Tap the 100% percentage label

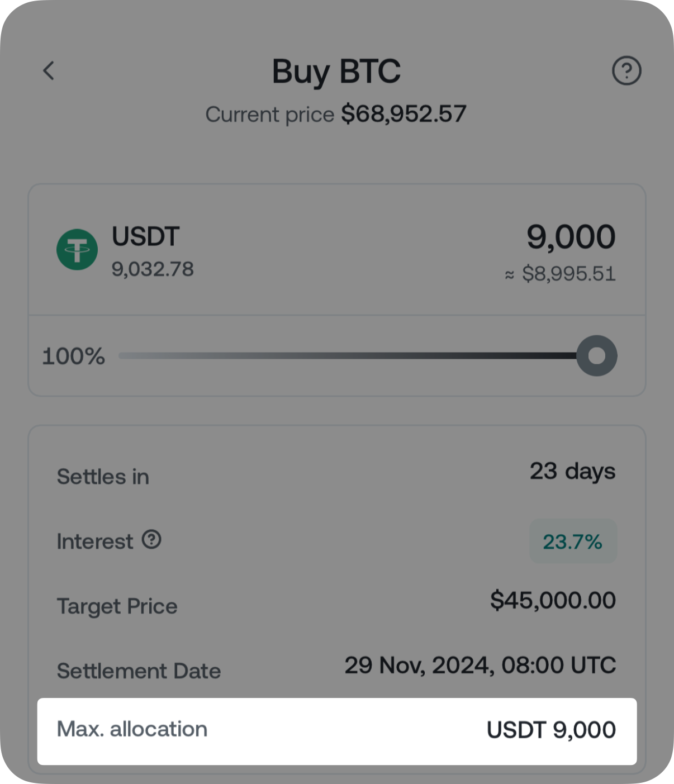click(74, 357)
